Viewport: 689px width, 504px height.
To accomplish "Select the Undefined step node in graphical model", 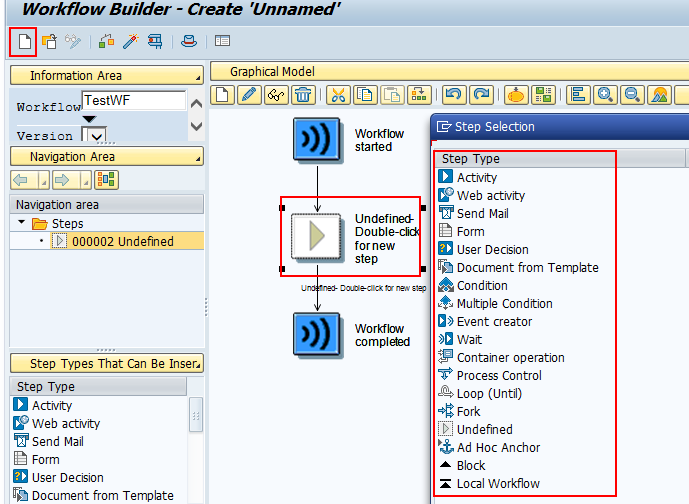I will tap(316, 237).
